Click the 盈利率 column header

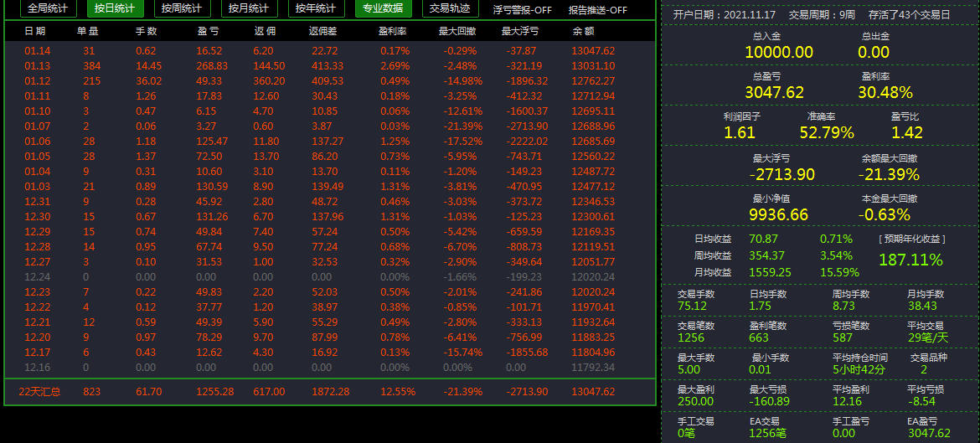click(x=393, y=31)
